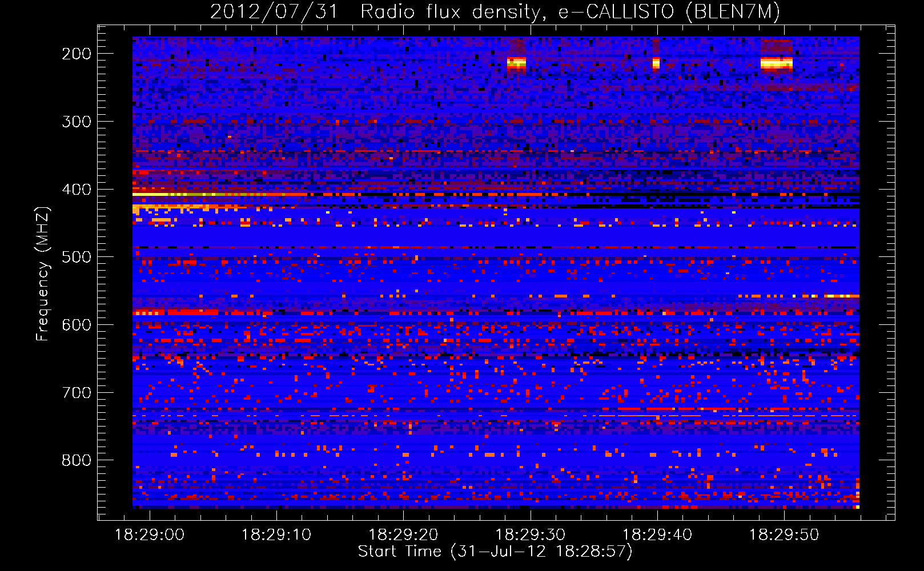Screen dimensions: 924x571
Task: Click the 18:29:00 time tick label
Action: pos(150,535)
